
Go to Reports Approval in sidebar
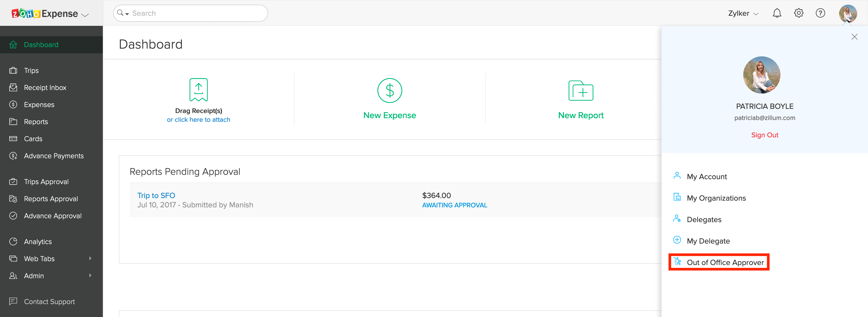click(51, 199)
